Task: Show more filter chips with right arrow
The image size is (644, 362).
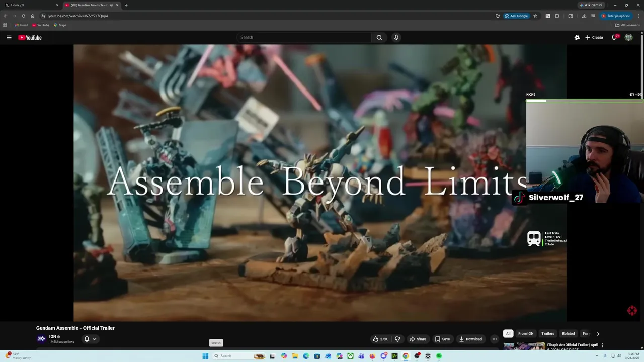Action: point(598,334)
